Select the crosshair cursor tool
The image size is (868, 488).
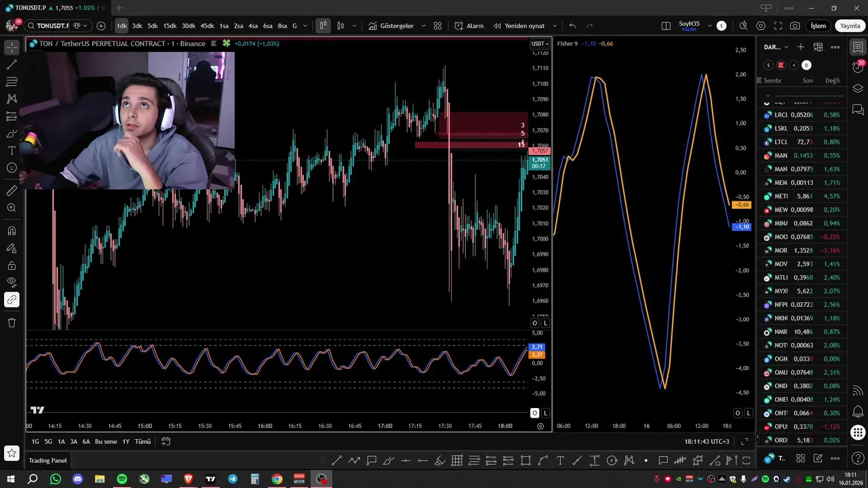pos(12,47)
